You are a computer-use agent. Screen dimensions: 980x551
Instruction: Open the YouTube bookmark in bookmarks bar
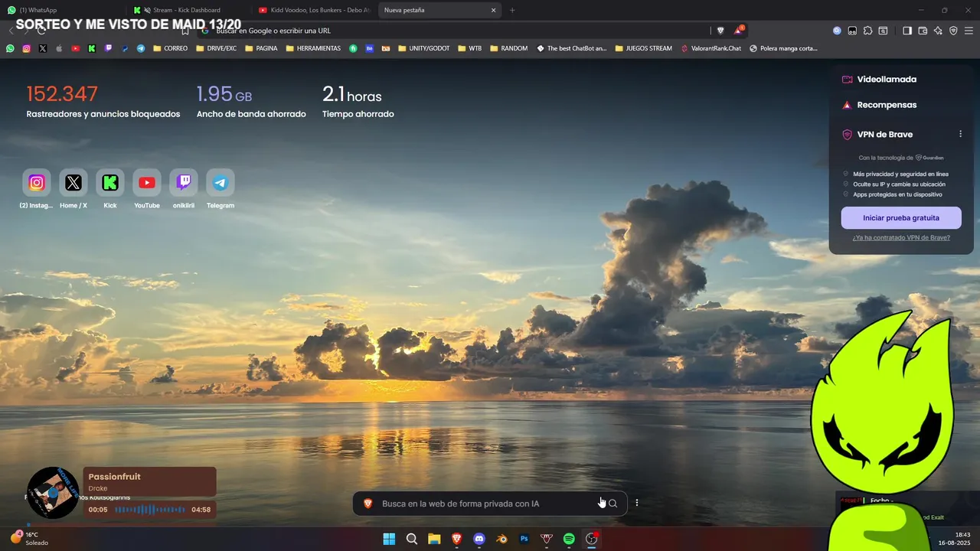coord(75,48)
